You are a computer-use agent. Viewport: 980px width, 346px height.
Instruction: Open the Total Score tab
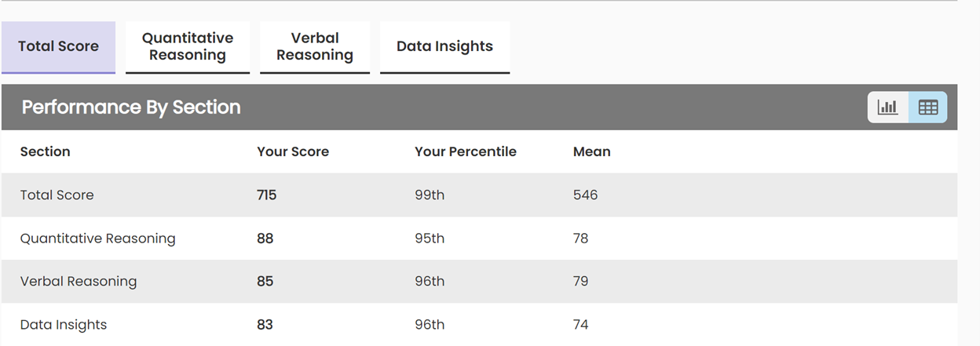pyautogui.click(x=59, y=46)
